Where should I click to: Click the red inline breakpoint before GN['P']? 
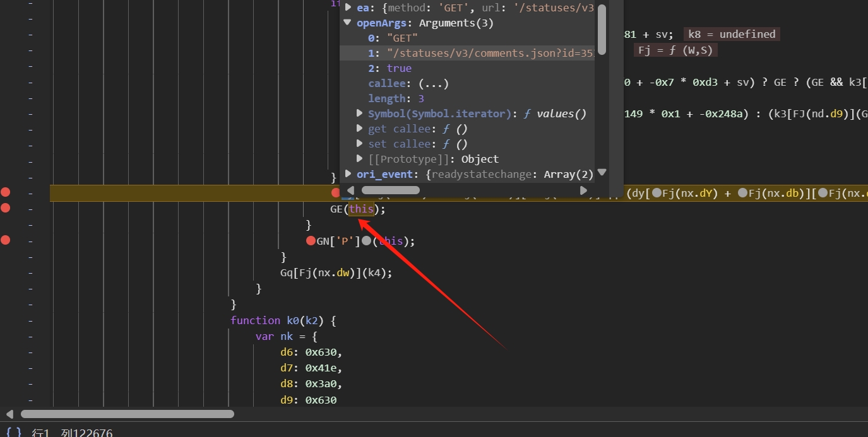point(311,241)
